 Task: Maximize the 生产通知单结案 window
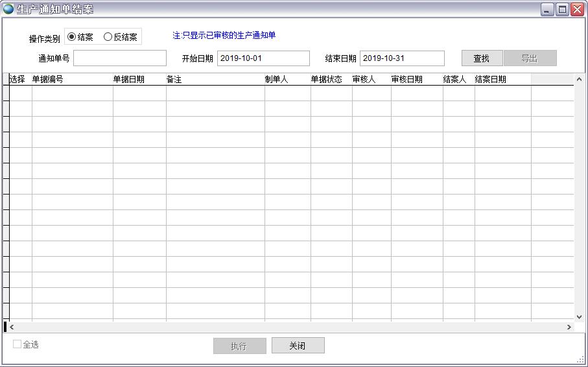coord(562,9)
